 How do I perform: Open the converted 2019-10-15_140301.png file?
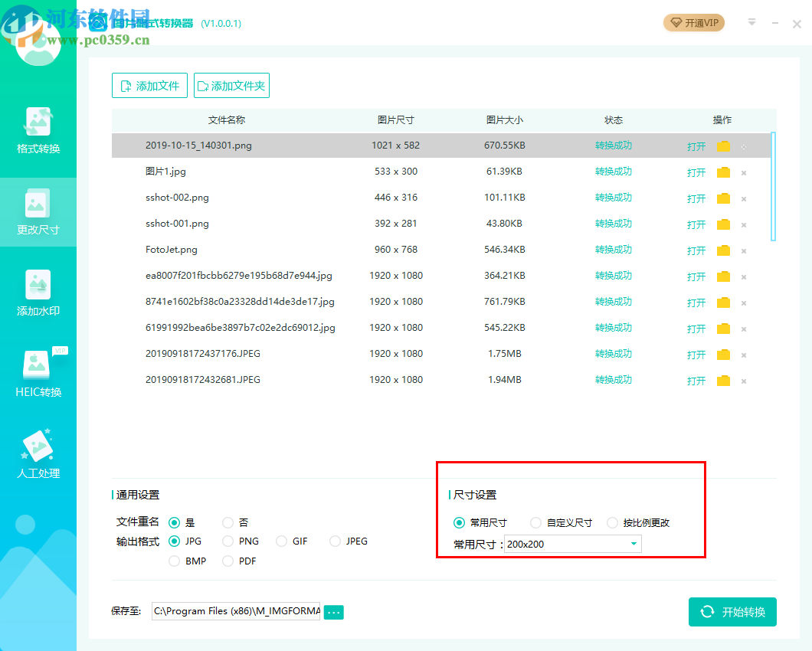coord(696,146)
